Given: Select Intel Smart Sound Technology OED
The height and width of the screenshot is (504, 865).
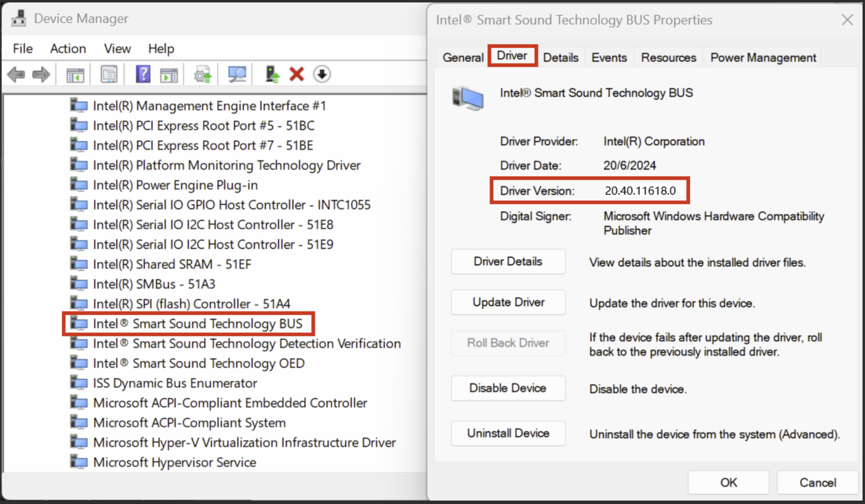Looking at the screenshot, I should tap(199, 363).
